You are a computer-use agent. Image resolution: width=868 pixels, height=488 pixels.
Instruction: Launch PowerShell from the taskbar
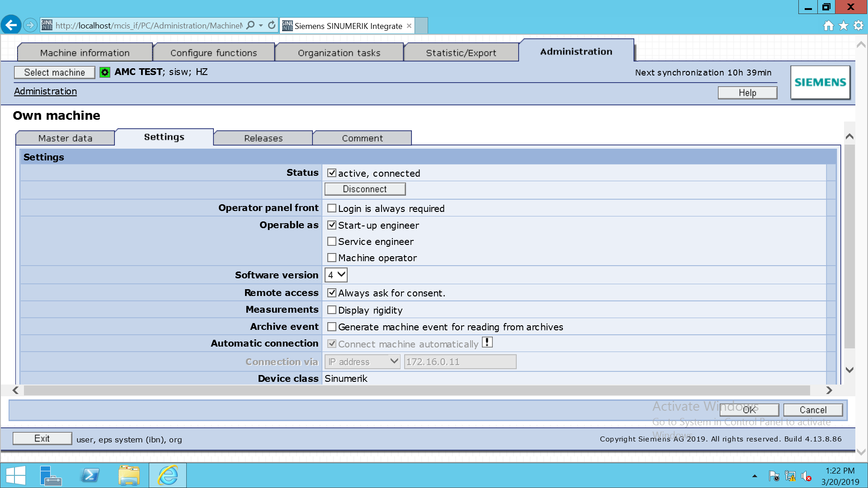90,475
